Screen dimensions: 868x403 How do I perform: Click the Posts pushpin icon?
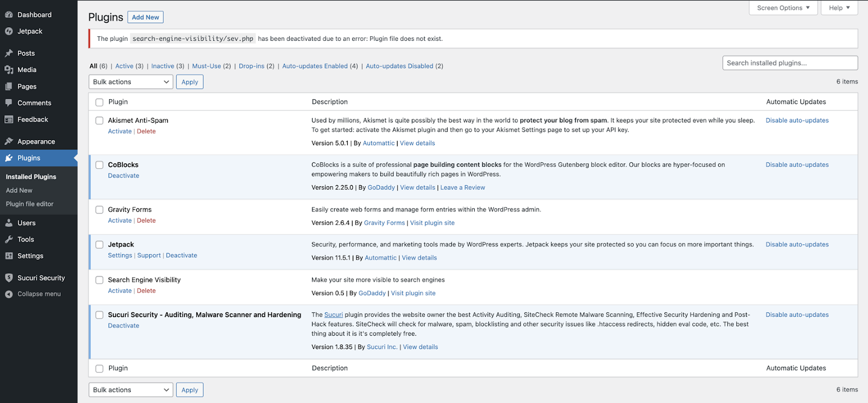[x=9, y=53]
